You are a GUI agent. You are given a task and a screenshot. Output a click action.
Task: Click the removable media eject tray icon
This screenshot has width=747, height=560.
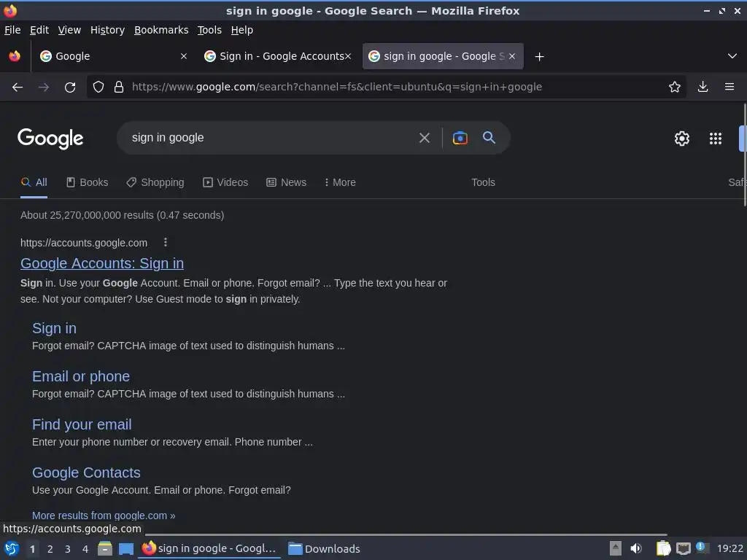616,548
